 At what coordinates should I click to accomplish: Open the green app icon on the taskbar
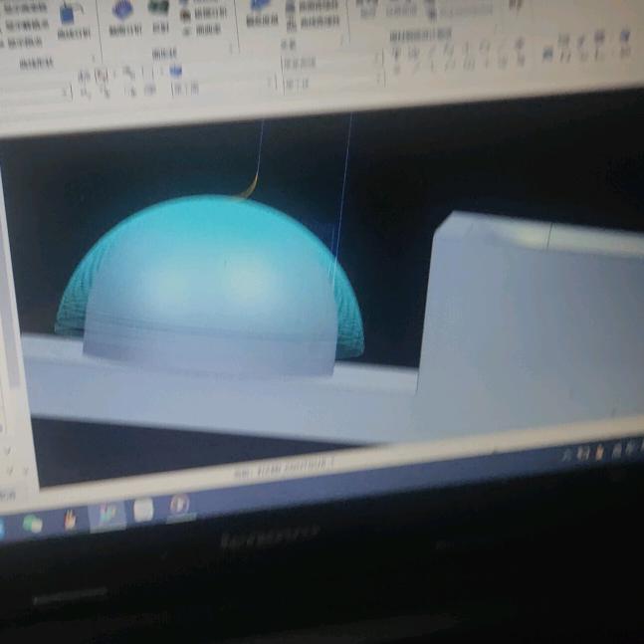coord(33,522)
